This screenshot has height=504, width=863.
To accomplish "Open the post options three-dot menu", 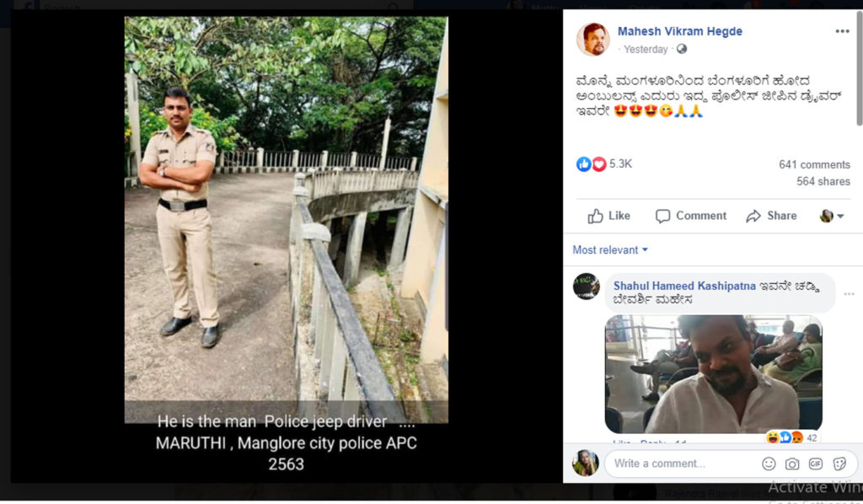I will [842, 31].
